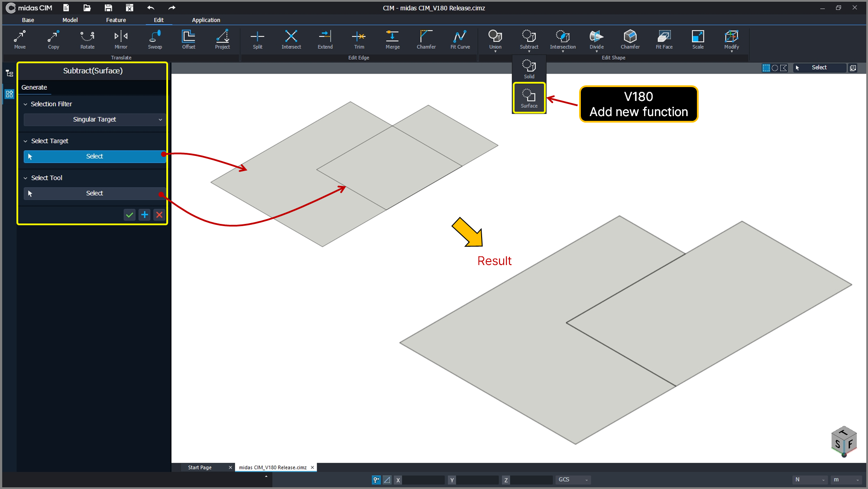Image resolution: width=868 pixels, height=489 pixels.
Task: Toggle the point snap icon in status bar
Action: pos(376,479)
